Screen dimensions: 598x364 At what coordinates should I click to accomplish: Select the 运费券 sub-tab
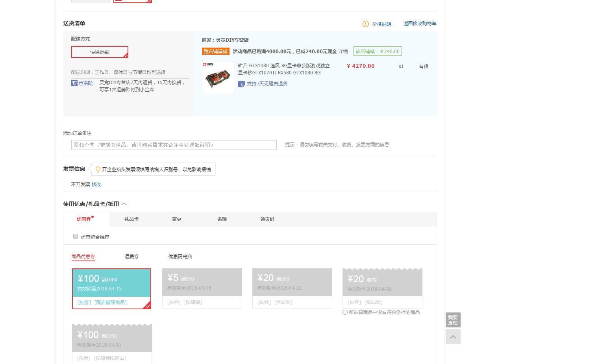click(x=131, y=257)
